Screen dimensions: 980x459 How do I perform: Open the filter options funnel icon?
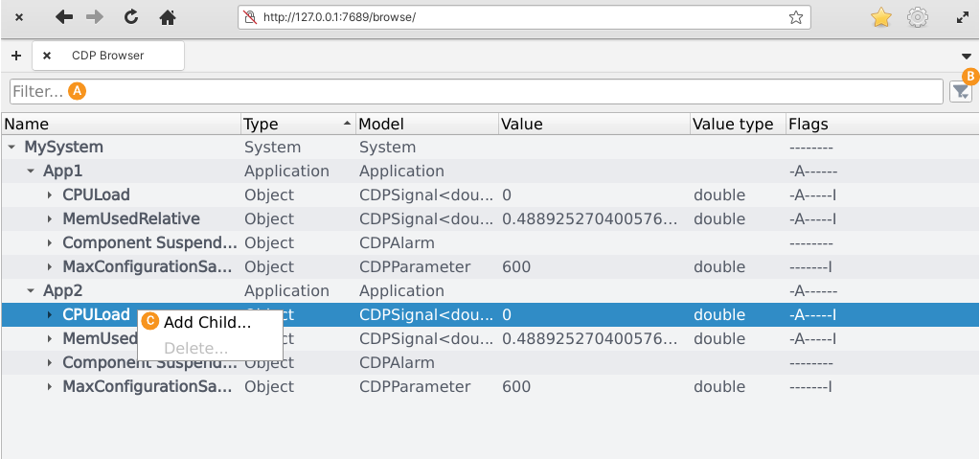coord(960,91)
